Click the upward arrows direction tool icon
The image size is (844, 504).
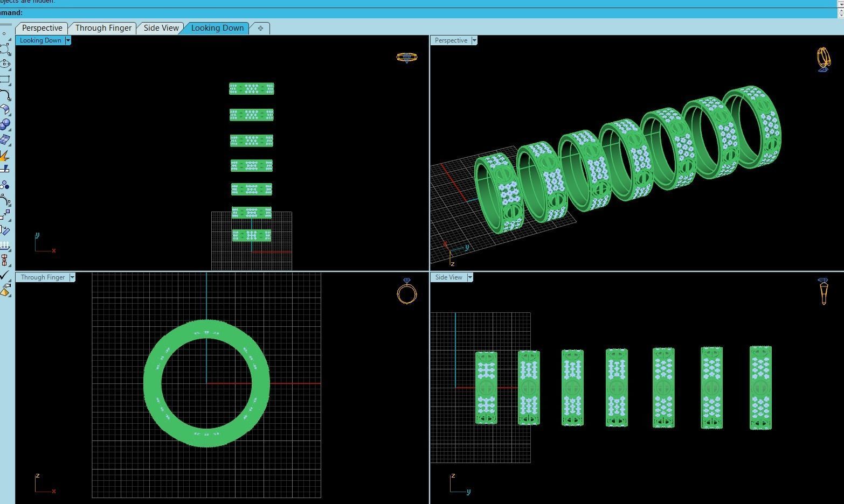pyautogui.click(x=5, y=246)
